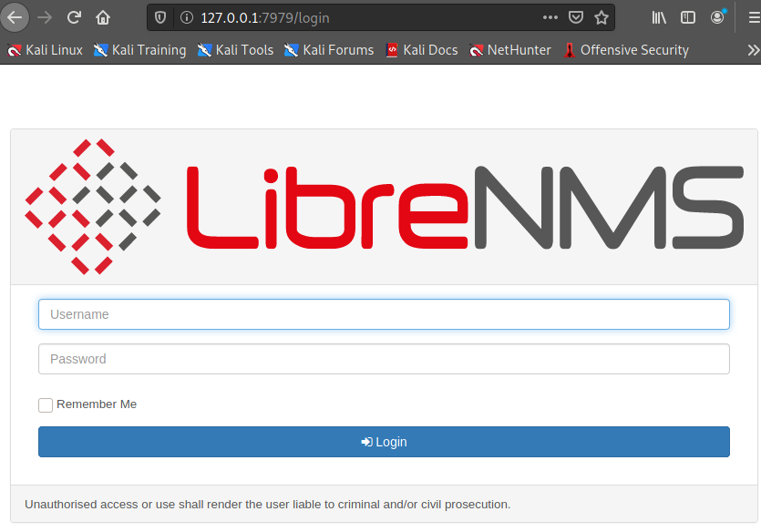The image size is (761, 532).
Task: Click the browser Forward arrow button
Action: (45, 17)
